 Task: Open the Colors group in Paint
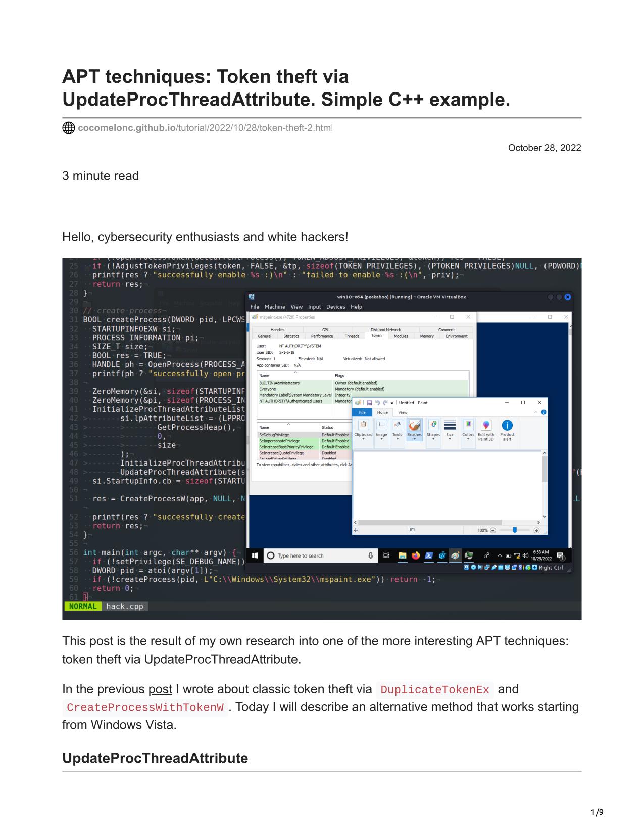tap(468, 430)
